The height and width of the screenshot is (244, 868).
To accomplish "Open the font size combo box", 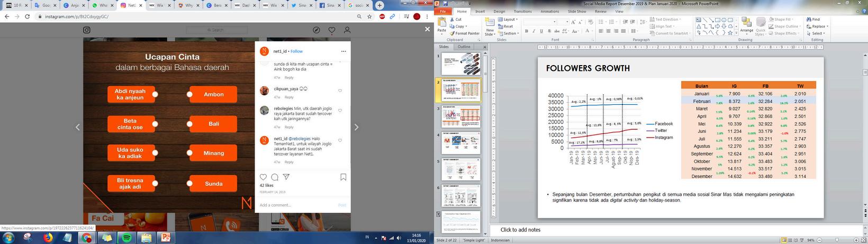I will (563, 22).
